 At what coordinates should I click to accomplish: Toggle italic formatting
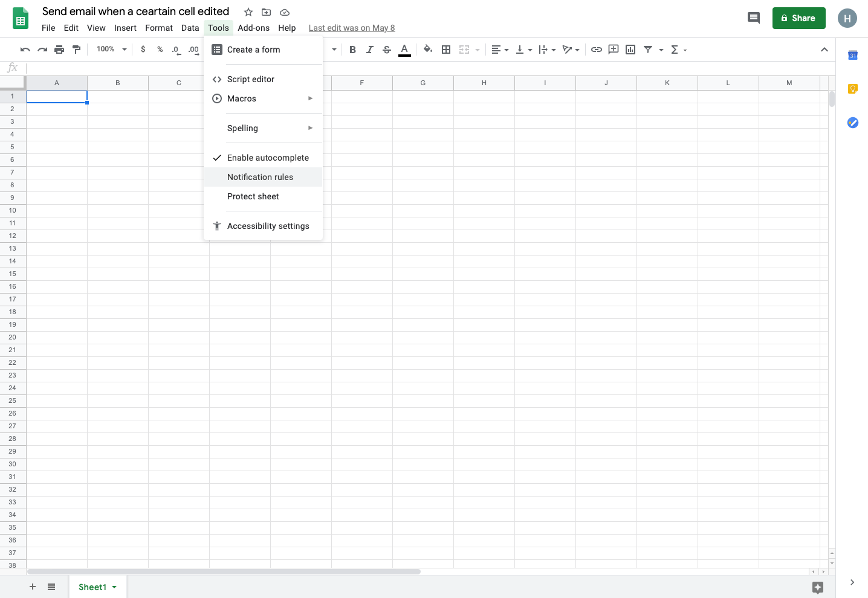click(x=369, y=50)
